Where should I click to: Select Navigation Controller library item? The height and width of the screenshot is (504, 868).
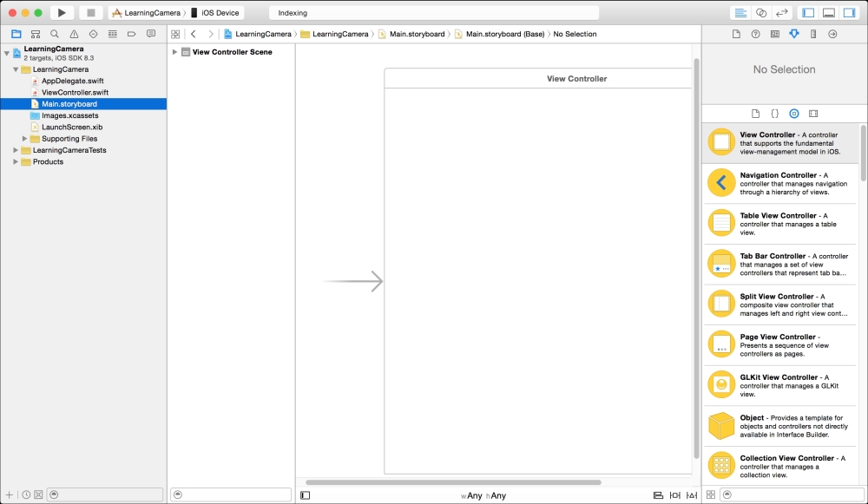780,183
